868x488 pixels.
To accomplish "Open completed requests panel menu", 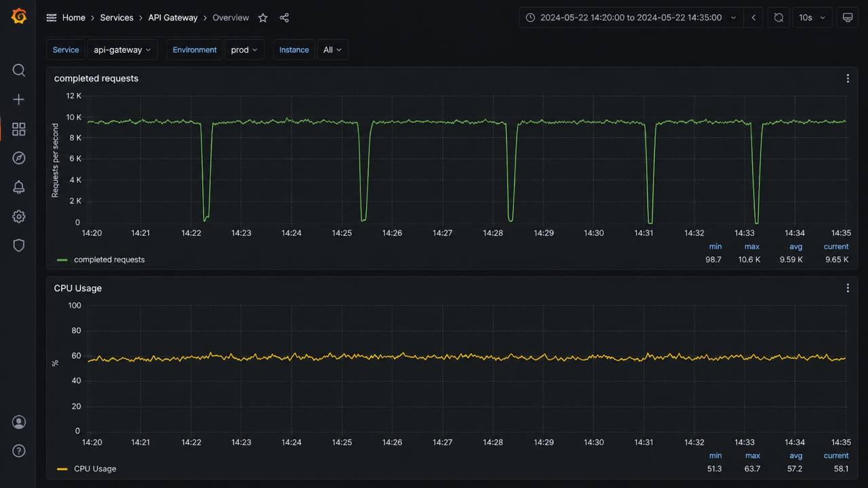I will click(848, 79).
